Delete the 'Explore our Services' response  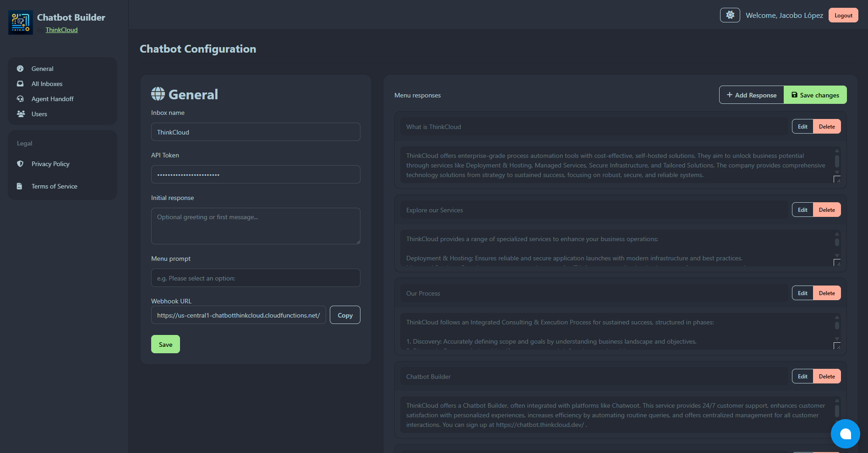[827, 210]
